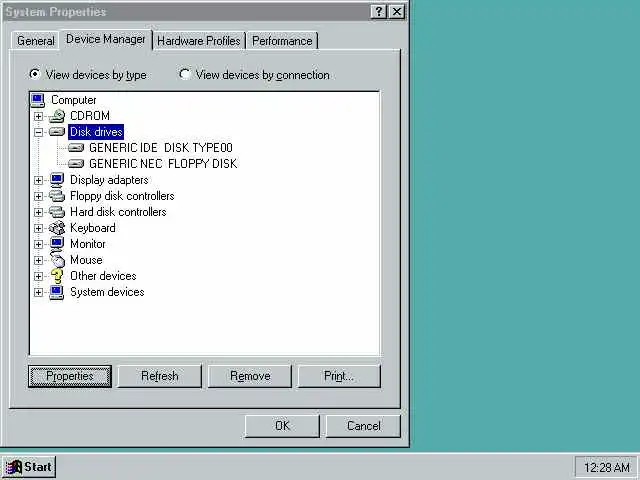Viewport: 640px width, 480px height.
Task: Select the Mouse label
Action: click(x=86, y=260)
